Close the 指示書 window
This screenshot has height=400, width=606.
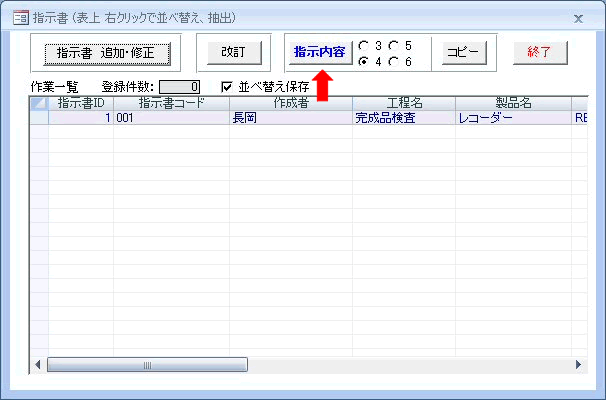coord(578,19)
